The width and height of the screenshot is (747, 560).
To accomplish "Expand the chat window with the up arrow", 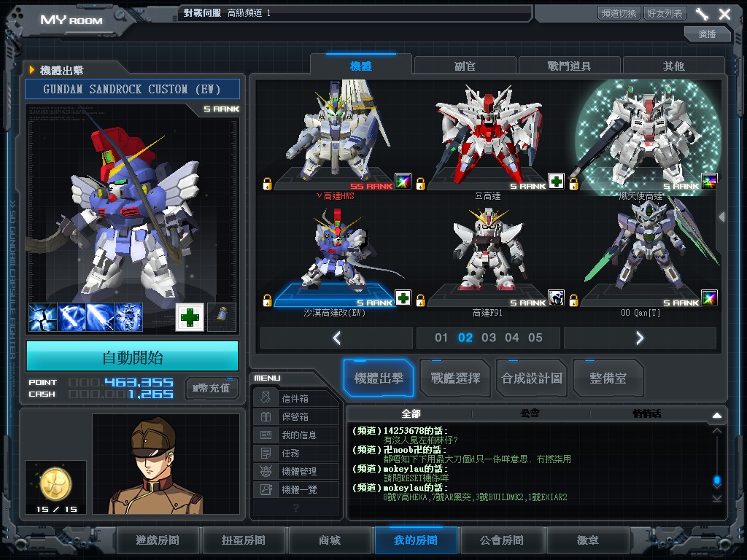I will point(716,415).
